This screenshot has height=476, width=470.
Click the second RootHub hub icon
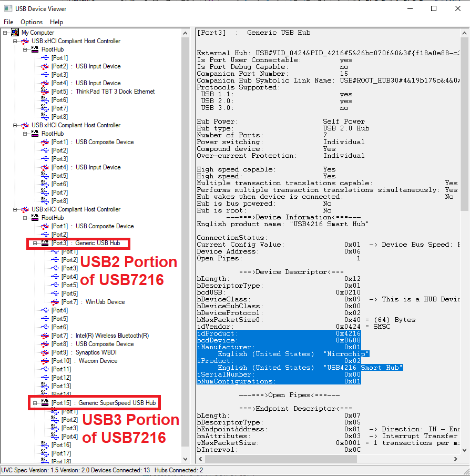click(x=35, y=133)
